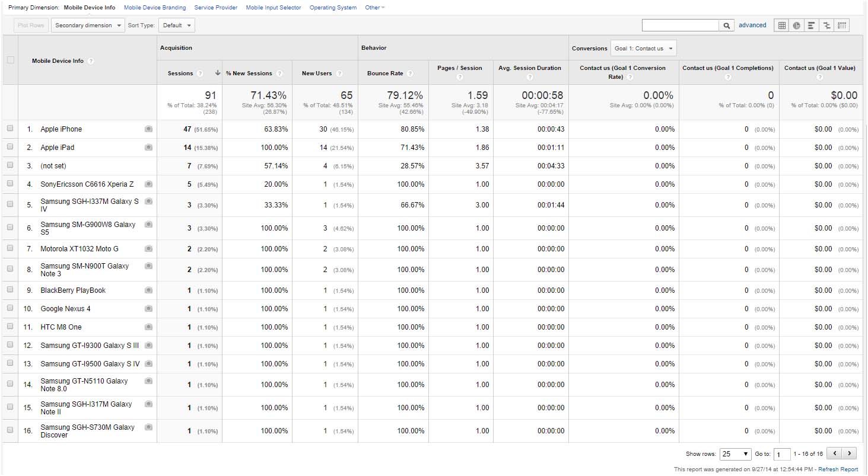Click the search magnifier button
Viewport: 868px width, 476px height.
pyautogui.click(x=727, y=25)
